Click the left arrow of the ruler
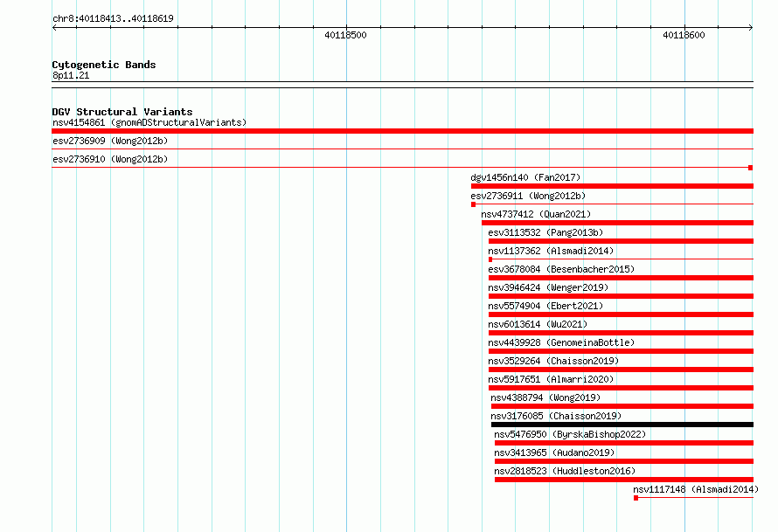 click(x=54, y=27)
